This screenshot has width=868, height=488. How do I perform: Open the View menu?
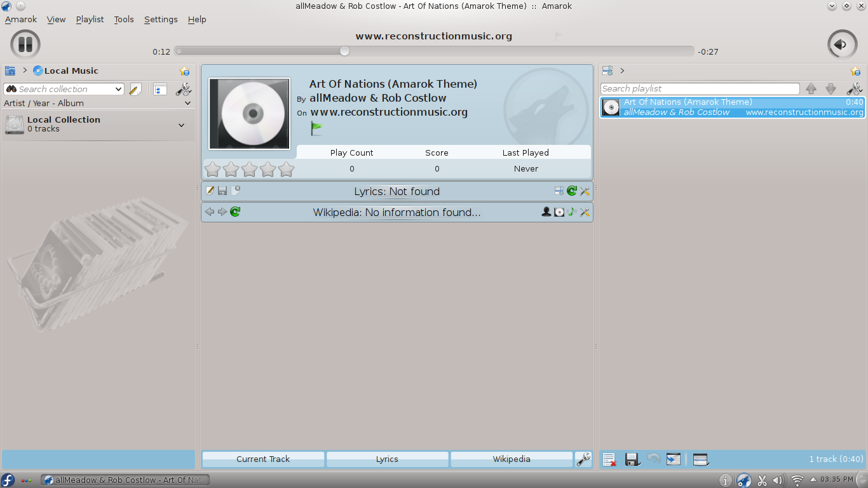pyautogui.click(x=57, y=19)
